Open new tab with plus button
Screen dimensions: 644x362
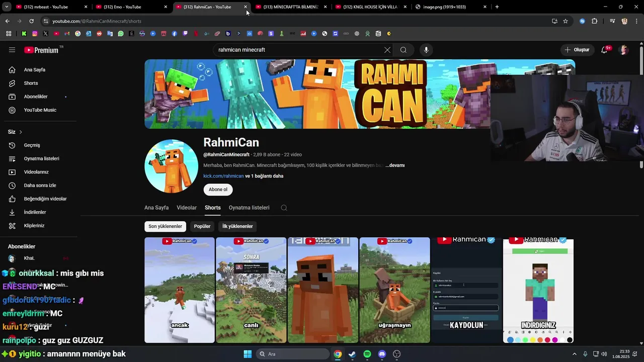coord(497,7)
